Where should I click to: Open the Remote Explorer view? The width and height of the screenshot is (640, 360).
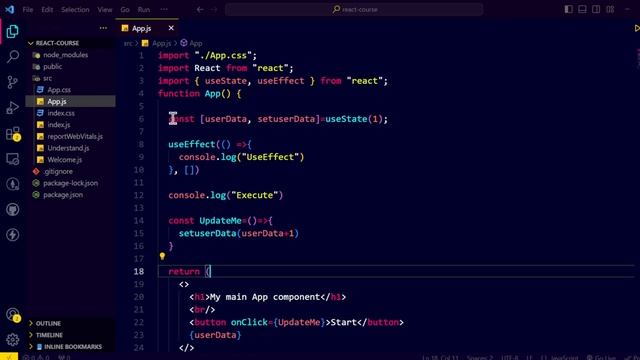12,159
